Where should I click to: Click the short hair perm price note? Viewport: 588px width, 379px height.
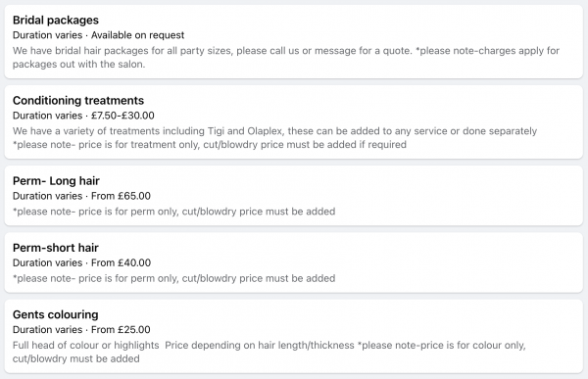click(x=174, y=278)
